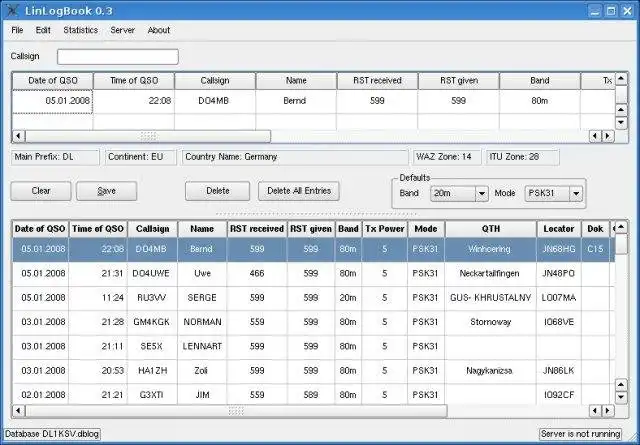Click the IO92CF locator cell

tap(559, 395)
